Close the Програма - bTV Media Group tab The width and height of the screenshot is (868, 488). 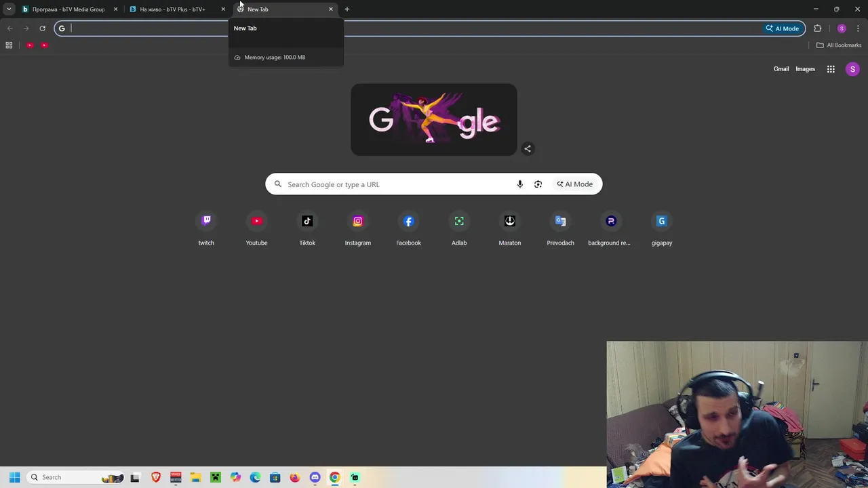coord(115,9)
